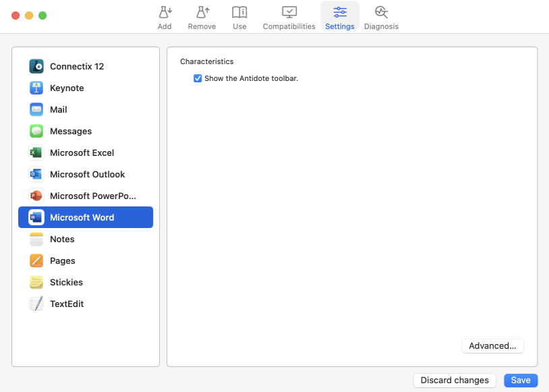Image resolution: width=549 pixels, height=392 pixels.
Task: Select the Settings tab
Action: coord(339,17)
